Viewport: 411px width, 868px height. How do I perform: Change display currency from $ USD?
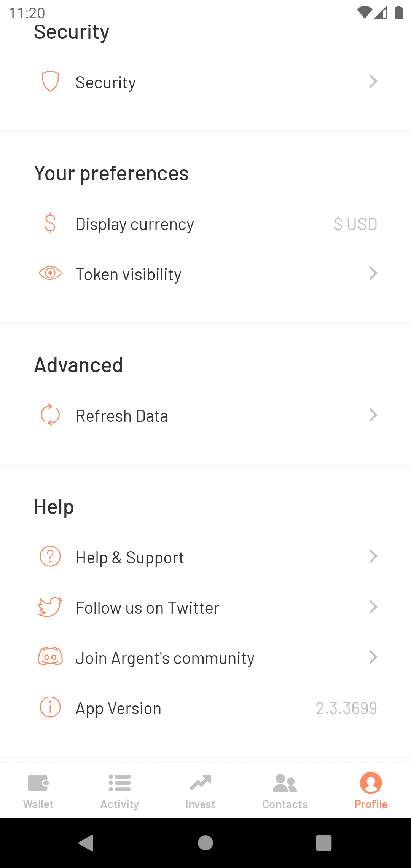click(x=355, y=224)
